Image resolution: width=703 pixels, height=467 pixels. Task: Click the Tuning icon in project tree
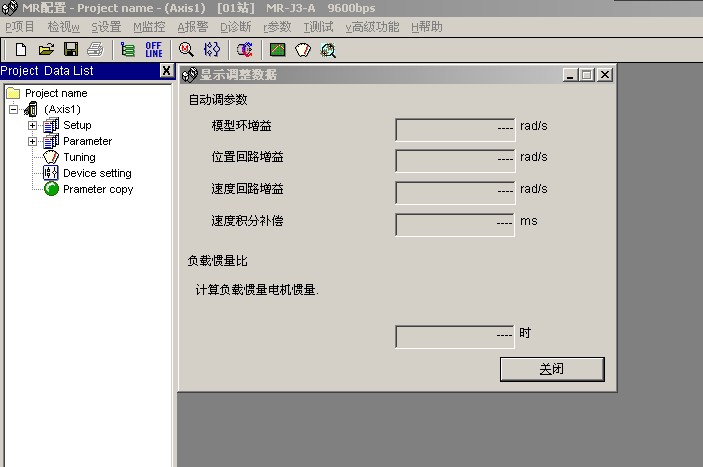pyautogui.click(x=51, y=157)
